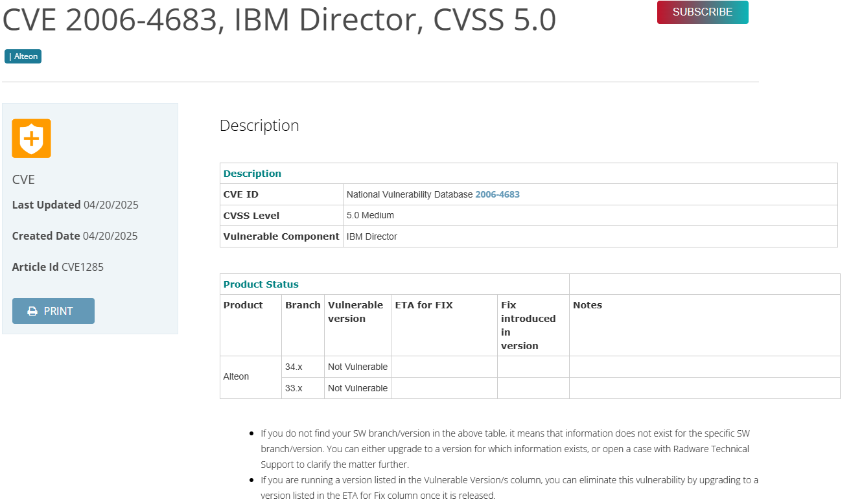Click Not Vulnerable in the 34.x row
The image size is (851, 504).
click(358, 367)
